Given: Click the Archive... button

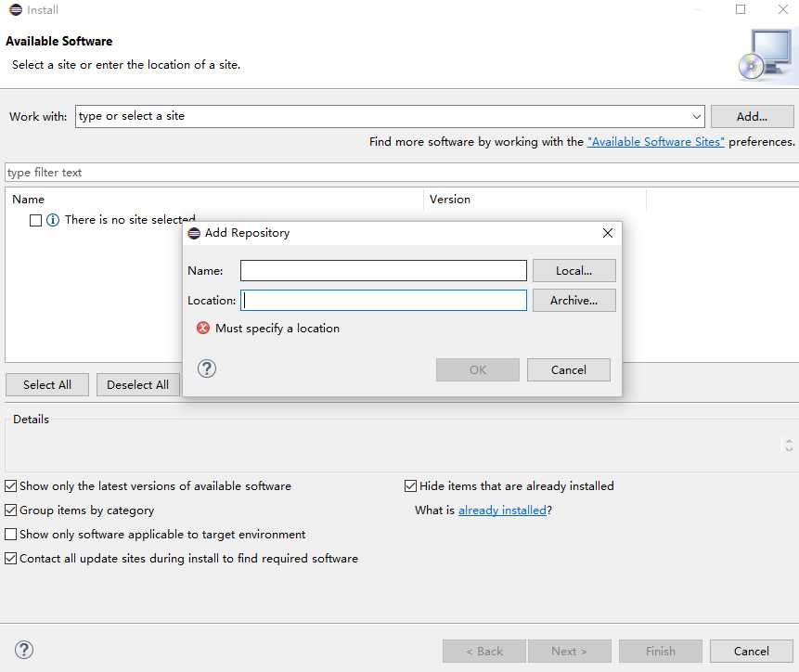Looking at the screenshot, I should point(573,301).
